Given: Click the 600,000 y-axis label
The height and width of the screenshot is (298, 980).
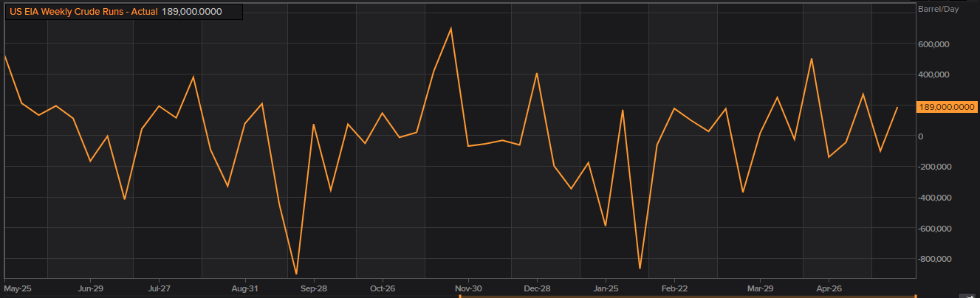Looking at the screenshot, I should pos(933,44).
